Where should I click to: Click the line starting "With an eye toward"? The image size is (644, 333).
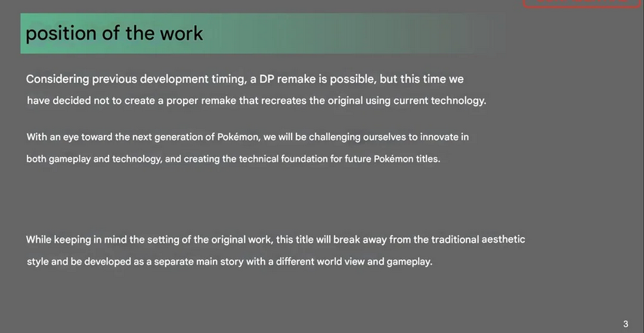click(x=247, y=137)
